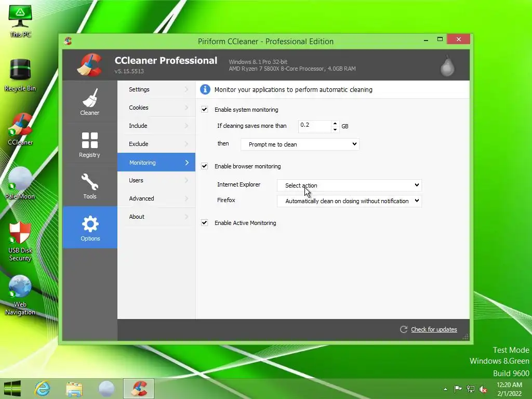This screenshot has height=399, width=532.
Task: Open the 'Prompt me to clean' dropdown
Action: (x=300, y=144)
